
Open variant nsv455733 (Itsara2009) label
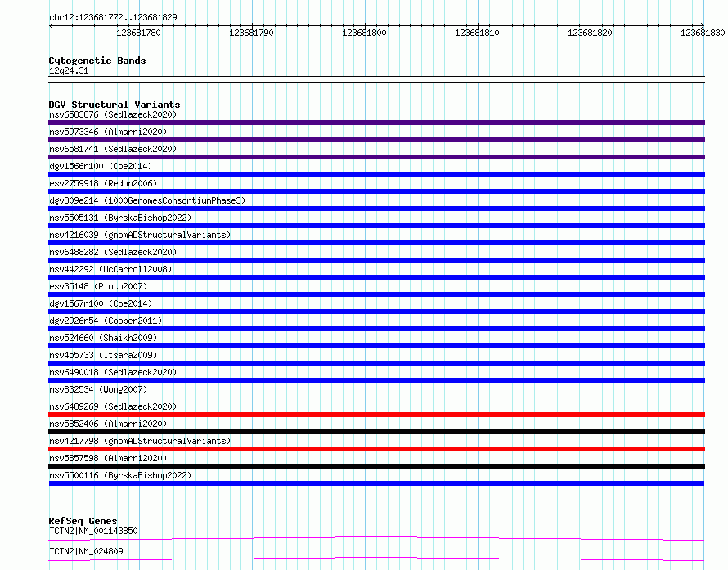point(103,355)
